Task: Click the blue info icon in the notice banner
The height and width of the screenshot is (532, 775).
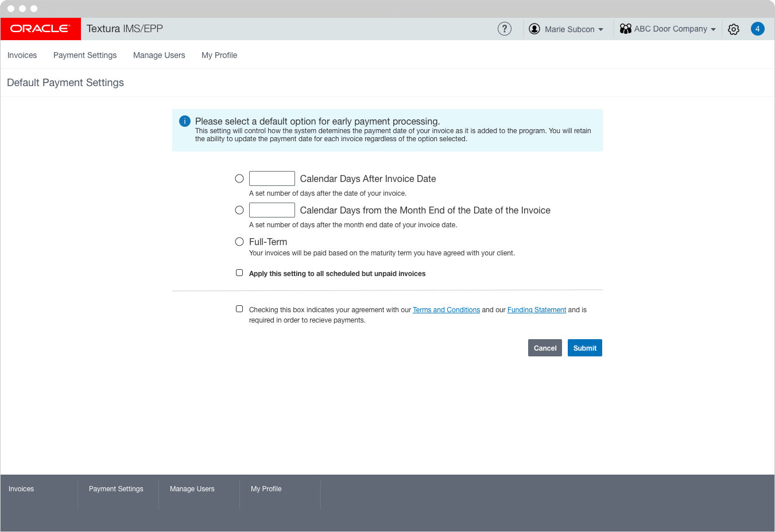Action: point(185,121)
